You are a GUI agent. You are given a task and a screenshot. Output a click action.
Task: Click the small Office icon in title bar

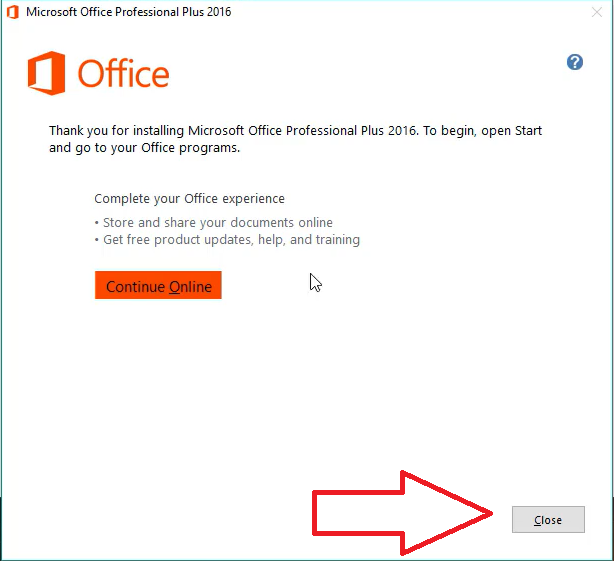click(x=11, y=12)
